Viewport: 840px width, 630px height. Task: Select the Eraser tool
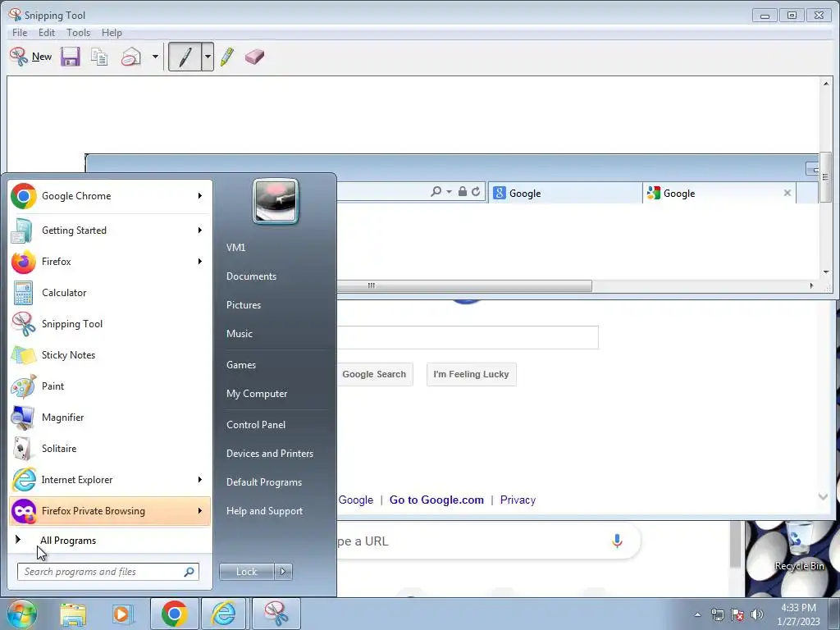pyautogui.click(x=254, y=57)
